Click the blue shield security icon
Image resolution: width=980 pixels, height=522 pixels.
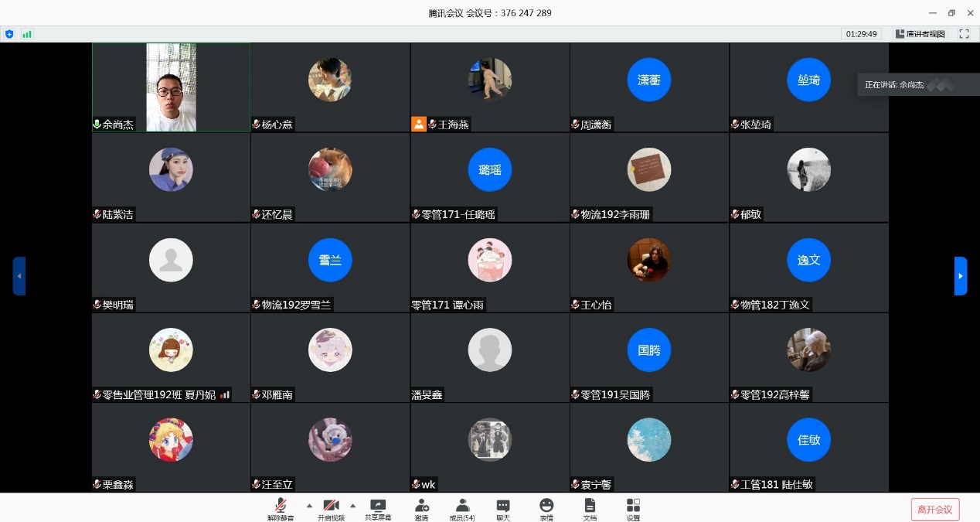tap(9, 34)
